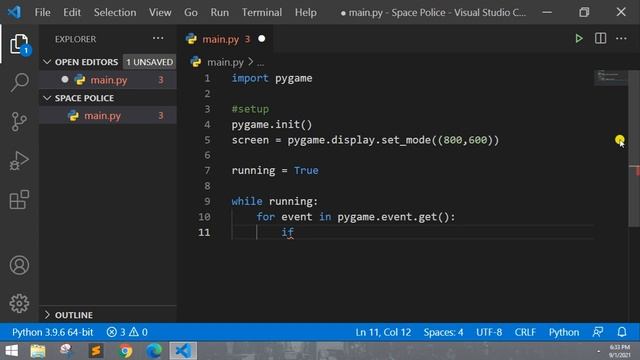Collapse the Space Police folder section
The height and width of the screenshot is (360, 640).
47,98
